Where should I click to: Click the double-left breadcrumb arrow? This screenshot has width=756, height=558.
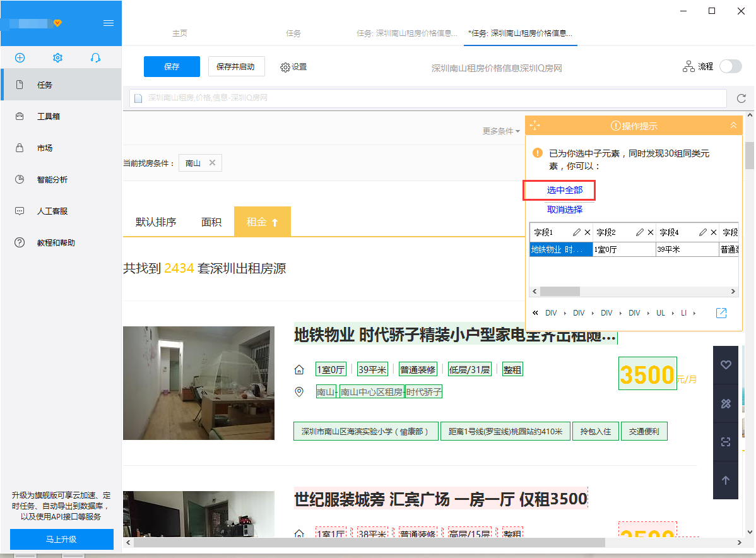point(535,313)
